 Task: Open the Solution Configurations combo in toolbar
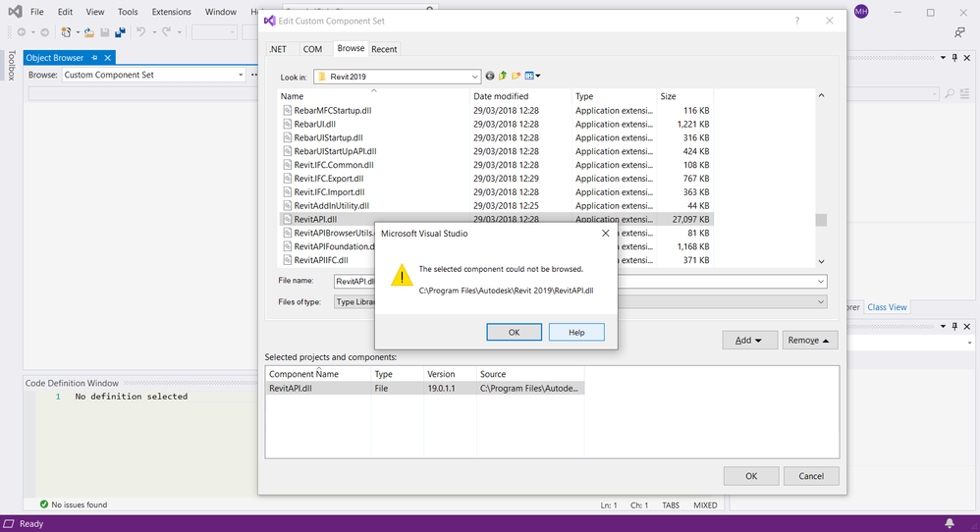click(214, 32)
